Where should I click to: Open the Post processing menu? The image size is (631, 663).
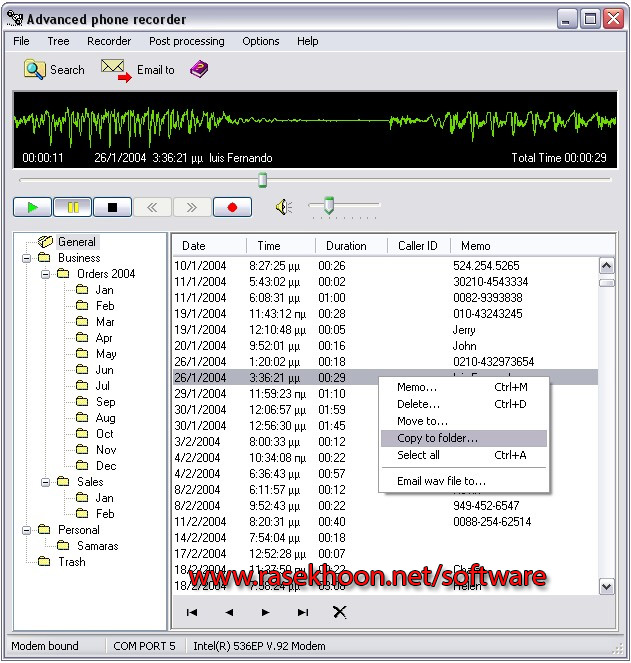point(187,41)
